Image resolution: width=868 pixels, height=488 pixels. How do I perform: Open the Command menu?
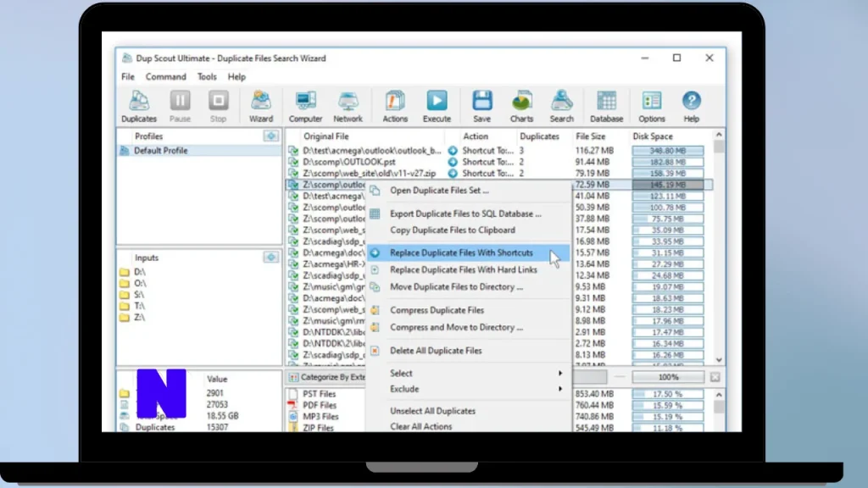[165, 77]
